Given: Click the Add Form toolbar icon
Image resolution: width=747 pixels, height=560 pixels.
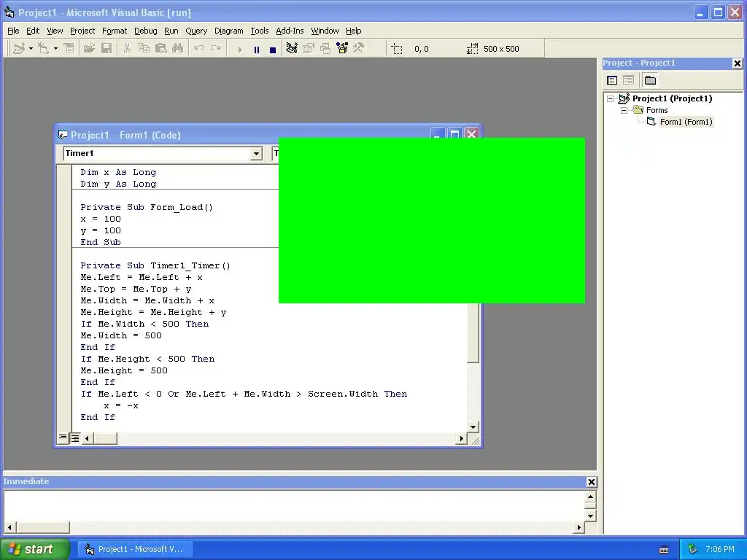Looking at the screenshot, I should pyautogui.click(x=43, y=49).
